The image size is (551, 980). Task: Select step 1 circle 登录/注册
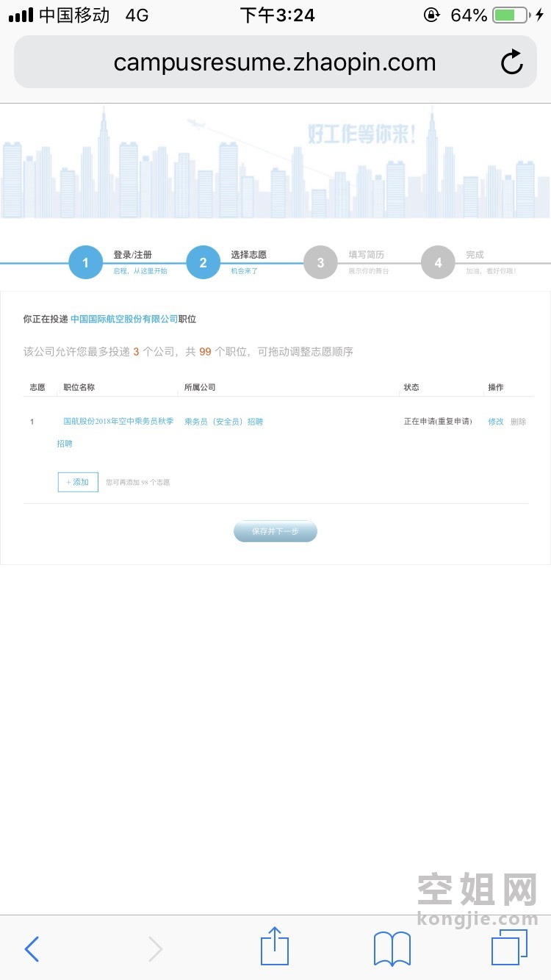pos(85,262)
